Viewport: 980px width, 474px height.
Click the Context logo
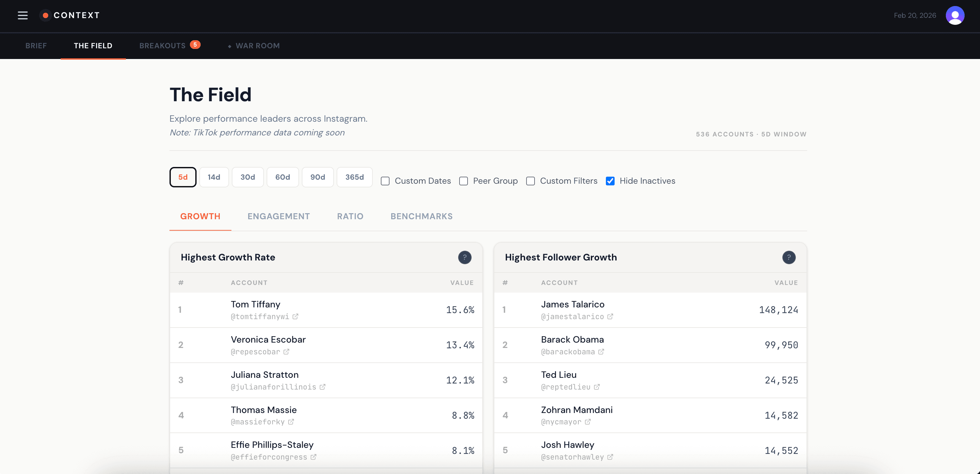pos(70,15)
